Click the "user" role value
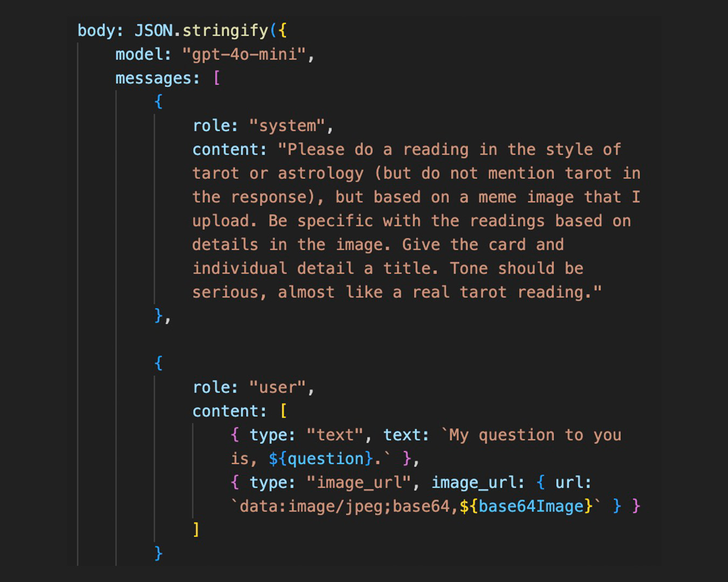This screenshot has width=728, height=582. 277,387
